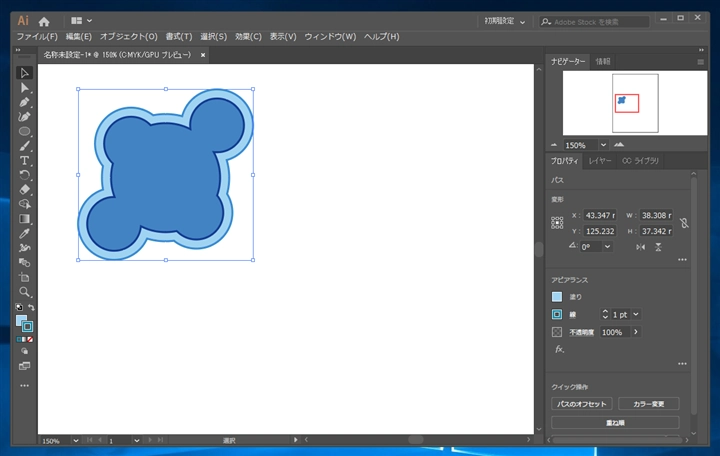
Task: Select the Rotate tool
Action: tap(24, 175)
